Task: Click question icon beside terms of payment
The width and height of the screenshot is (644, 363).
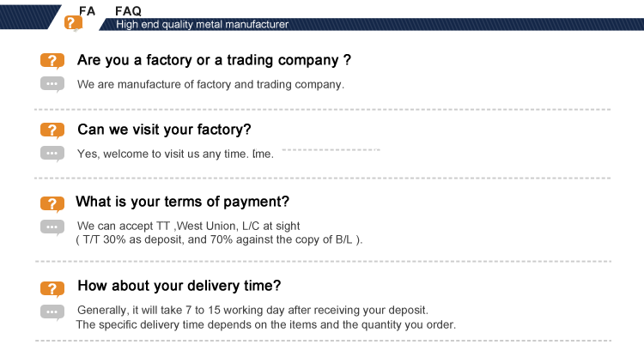Action: click(x=52, y=203)
